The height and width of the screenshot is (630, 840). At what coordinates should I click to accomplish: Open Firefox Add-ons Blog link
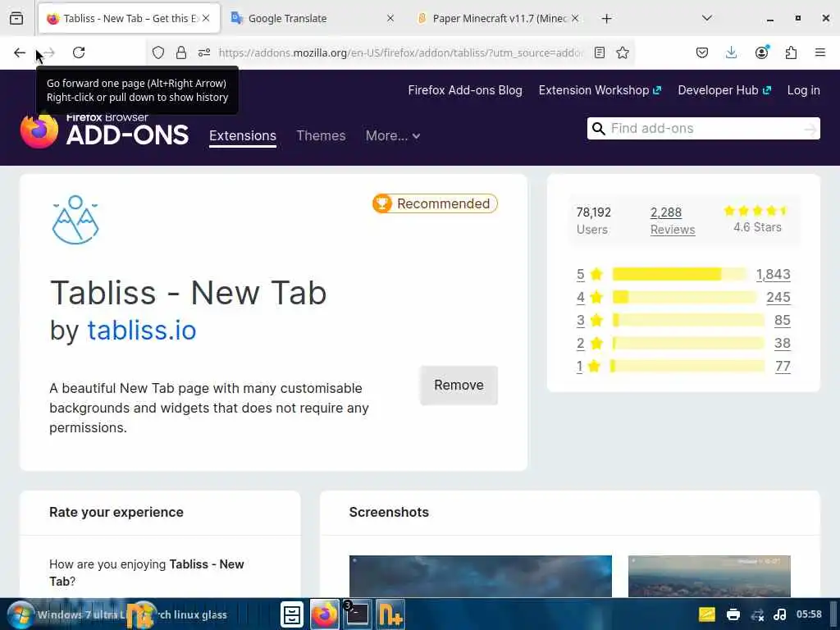click(x=465, y=90)
